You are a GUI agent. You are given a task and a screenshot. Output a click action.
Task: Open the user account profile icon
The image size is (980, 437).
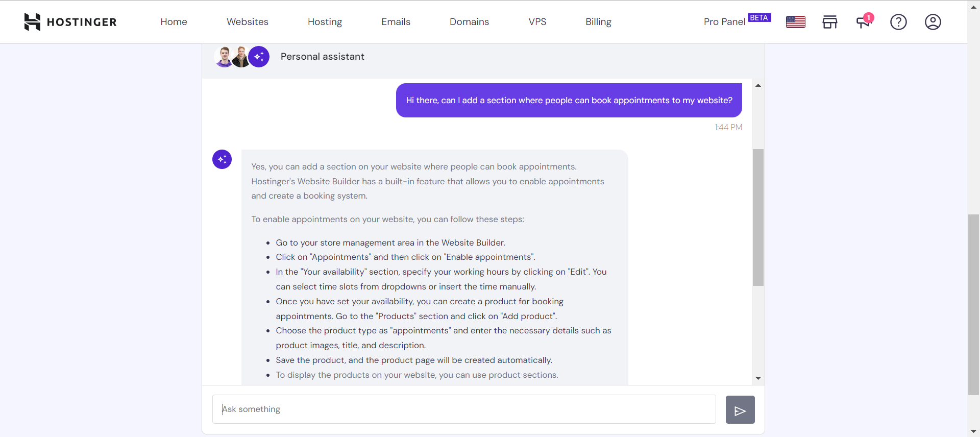[933, 22]
